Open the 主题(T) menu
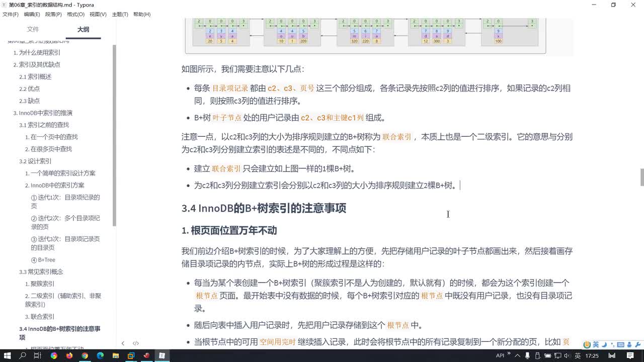 pos(120,14)
